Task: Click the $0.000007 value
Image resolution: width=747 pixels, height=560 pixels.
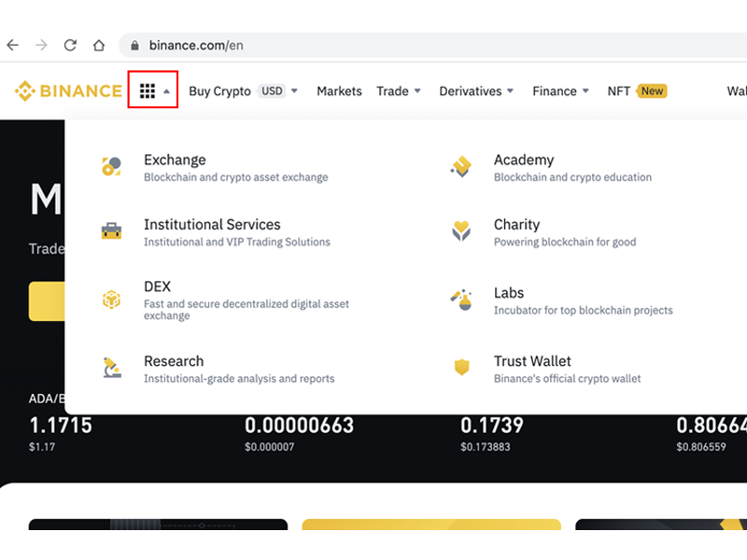Action: click(269, 447)
